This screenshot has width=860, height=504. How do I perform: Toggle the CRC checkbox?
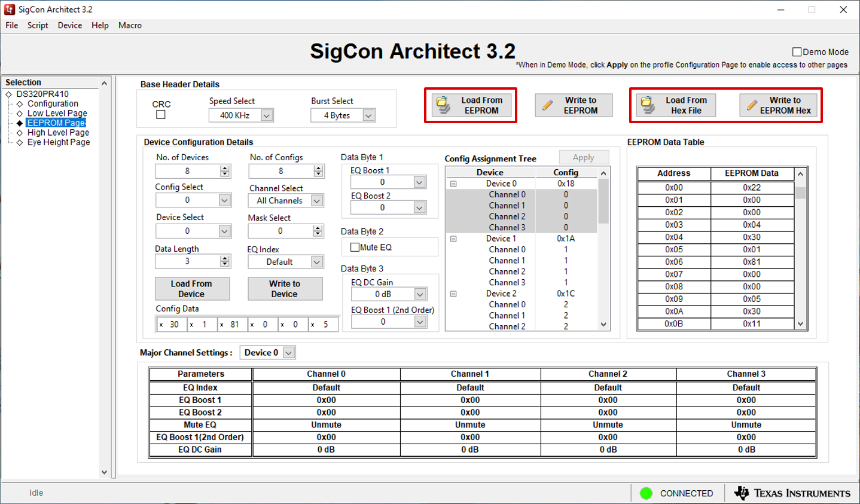click(x=161, y=115)
